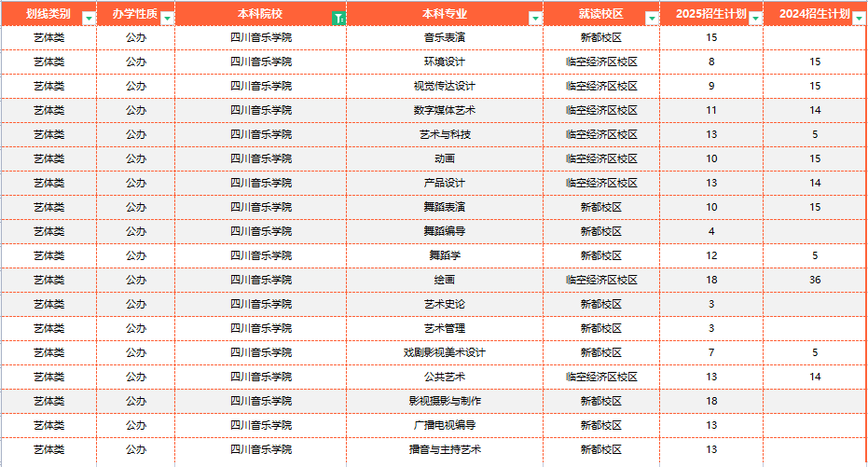Click 艺体类 in the 舞蹈表演 row
The width and height of the screenshot is (868, 467).
coord(48,208)
